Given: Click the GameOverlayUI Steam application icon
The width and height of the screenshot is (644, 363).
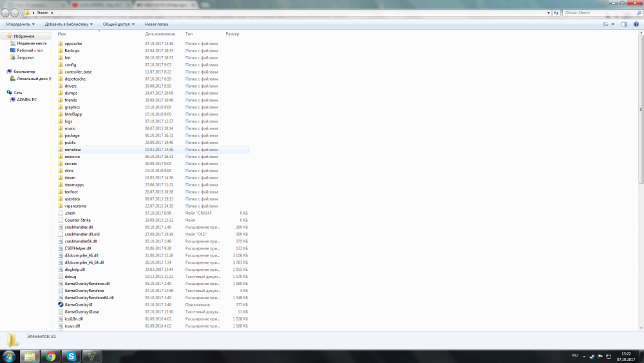Looking at the screenshot, I should 61,304.
